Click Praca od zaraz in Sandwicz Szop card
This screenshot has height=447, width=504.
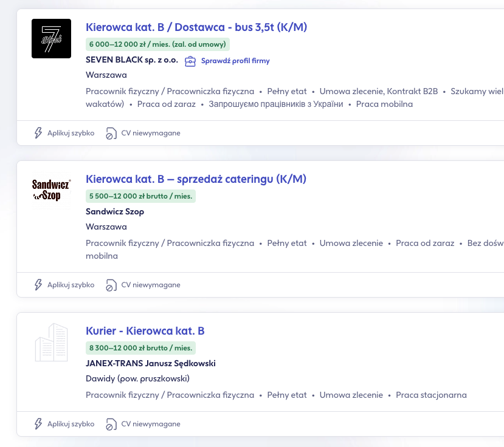coord(425,244)
